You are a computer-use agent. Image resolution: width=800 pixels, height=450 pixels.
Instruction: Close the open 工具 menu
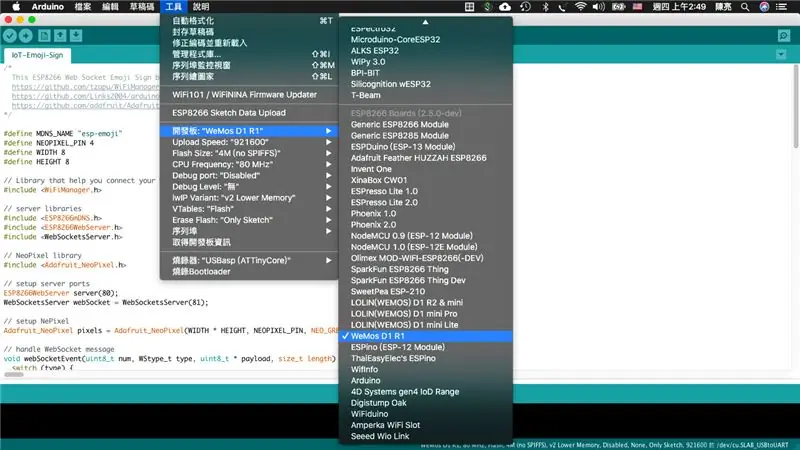point(173,7)
